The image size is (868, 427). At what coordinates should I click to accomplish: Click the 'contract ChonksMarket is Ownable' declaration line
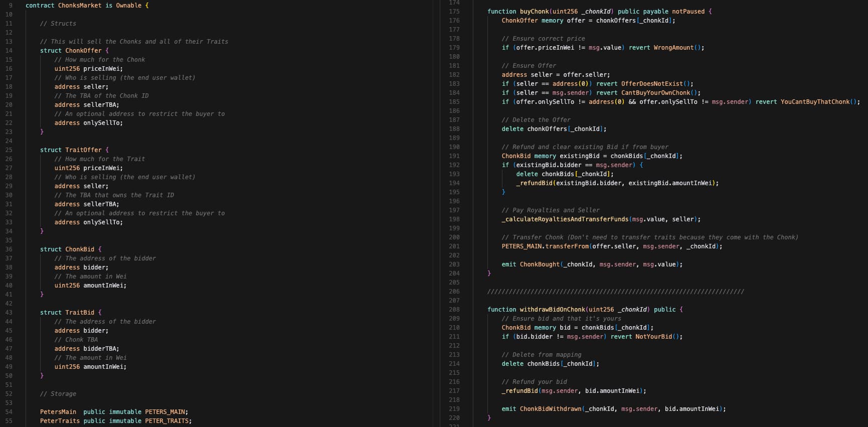87,6
